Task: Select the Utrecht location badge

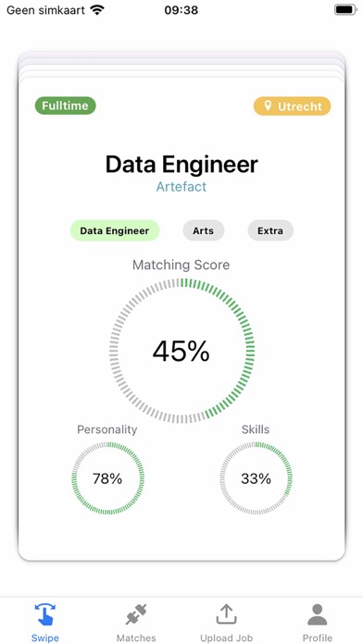Action: pos(292,106)
